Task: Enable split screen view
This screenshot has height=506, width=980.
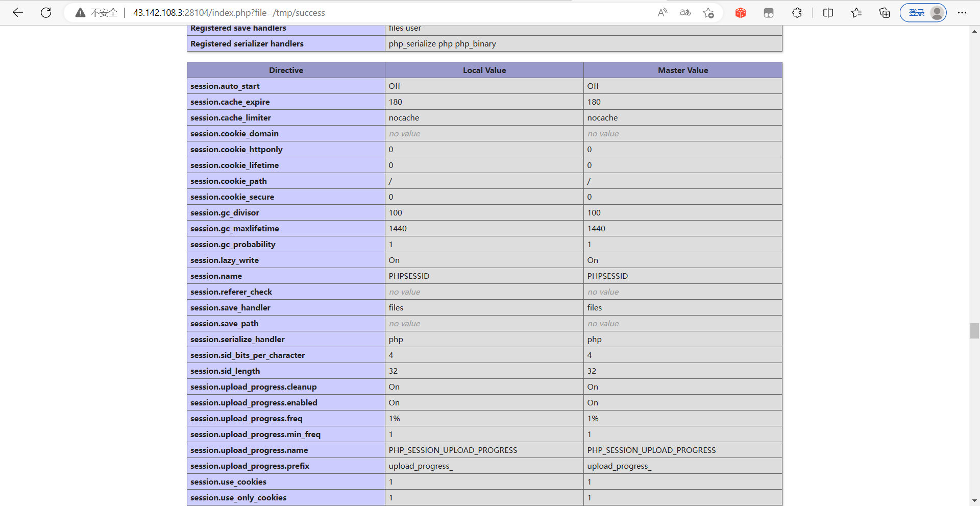Action: coord(828,13)
